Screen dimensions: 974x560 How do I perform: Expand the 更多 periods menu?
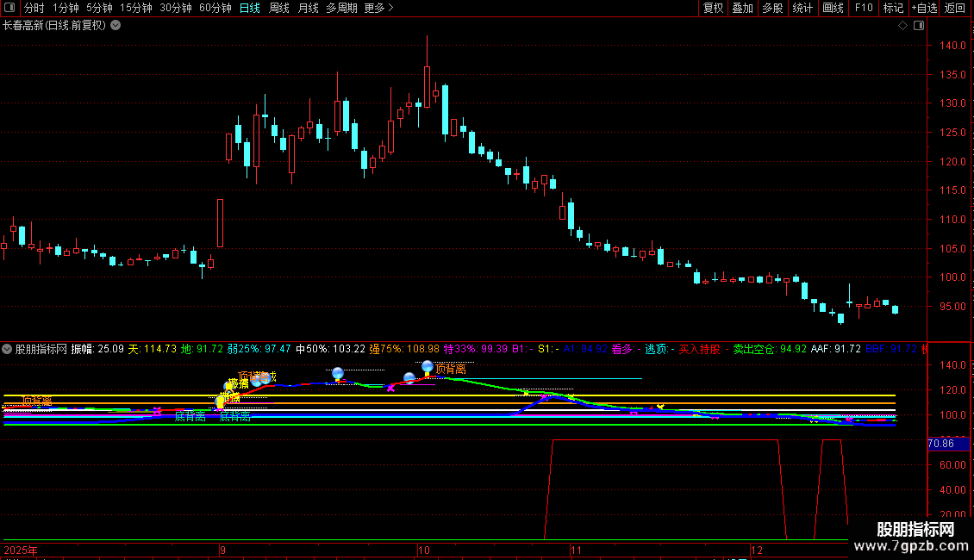(x=378, y=9)
